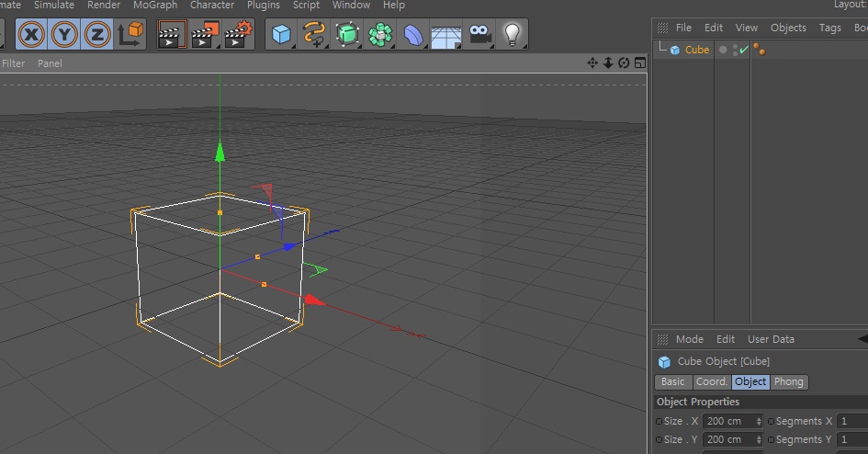Open the viewport Panel menu
Screen dimensions: 868x454
[x=50, y=63]
